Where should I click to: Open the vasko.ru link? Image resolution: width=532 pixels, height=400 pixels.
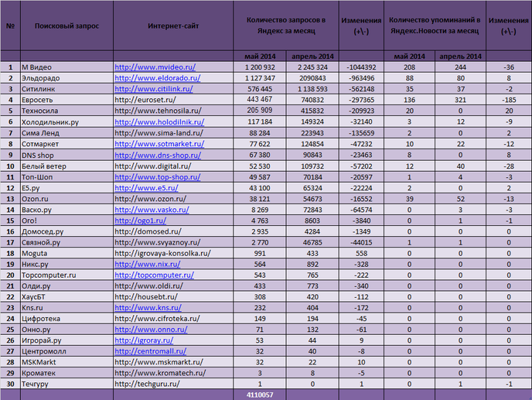pos(152,210)
